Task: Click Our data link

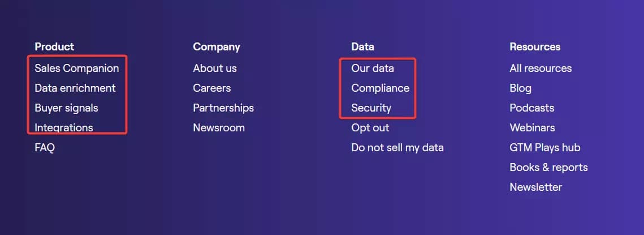Action: (372, 69)
